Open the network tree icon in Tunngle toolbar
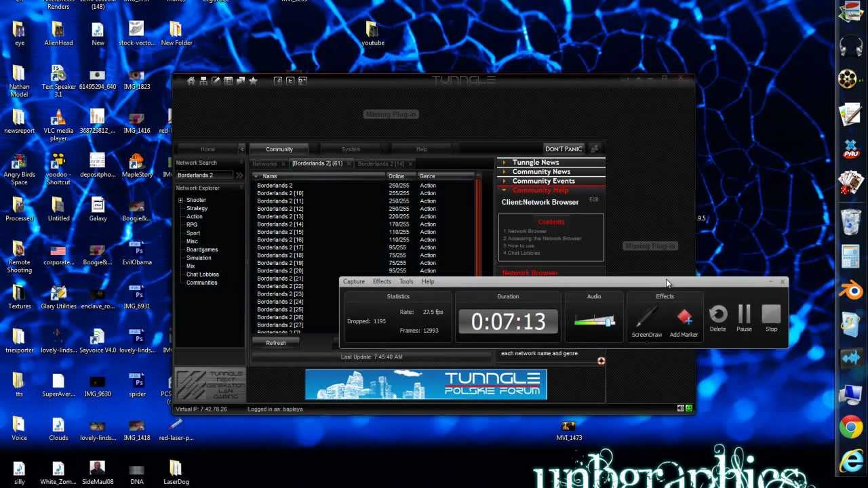 coord(203,81)
